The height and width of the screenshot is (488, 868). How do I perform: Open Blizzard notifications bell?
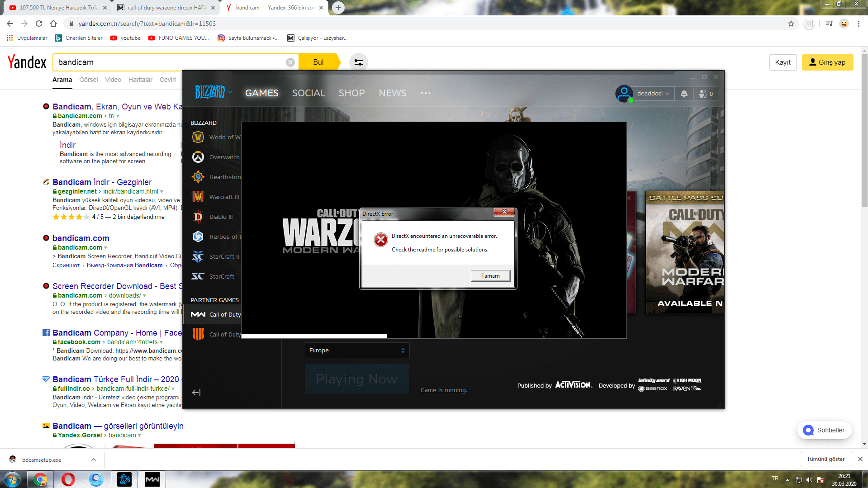[684, 94]
